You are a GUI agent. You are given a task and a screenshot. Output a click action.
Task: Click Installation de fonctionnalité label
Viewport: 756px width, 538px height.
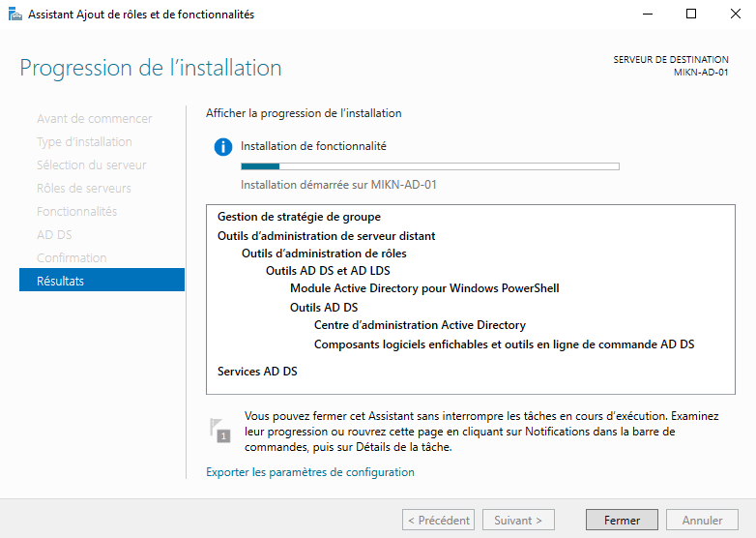[313, 146]
